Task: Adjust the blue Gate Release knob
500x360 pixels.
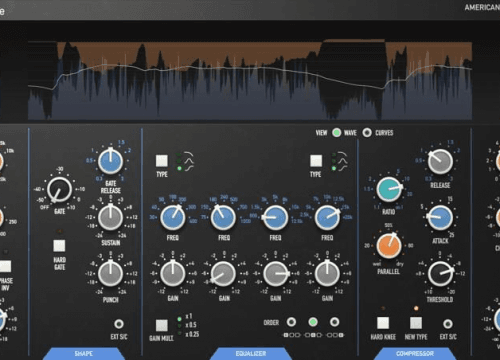Action: (x=110, y=162)
